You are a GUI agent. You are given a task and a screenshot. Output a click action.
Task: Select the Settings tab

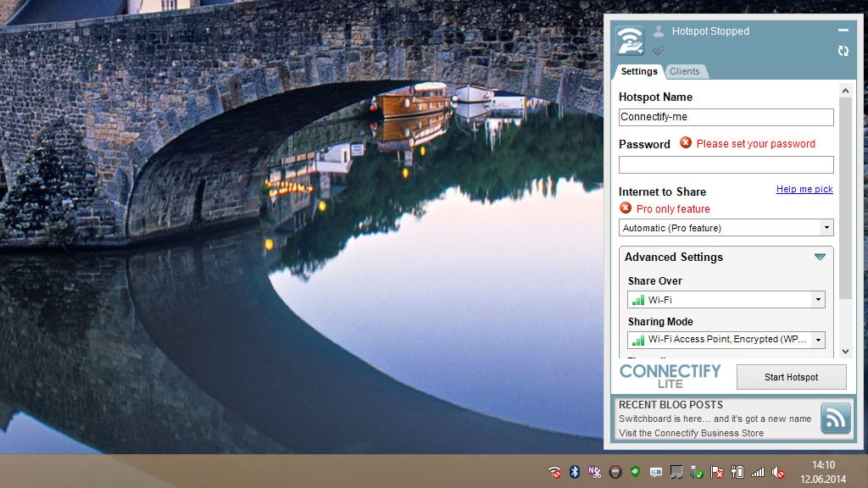coord(638,71)
